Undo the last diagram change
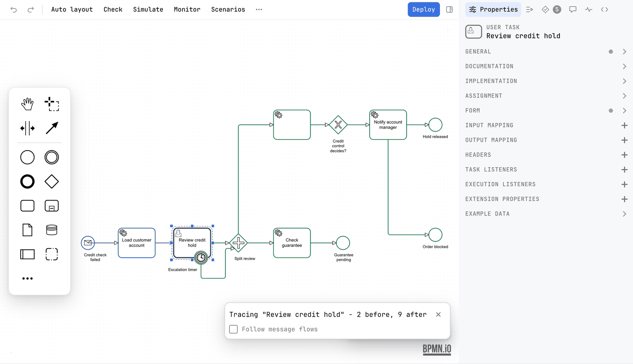This screenshot has height=364, width=633. point(14,9)
